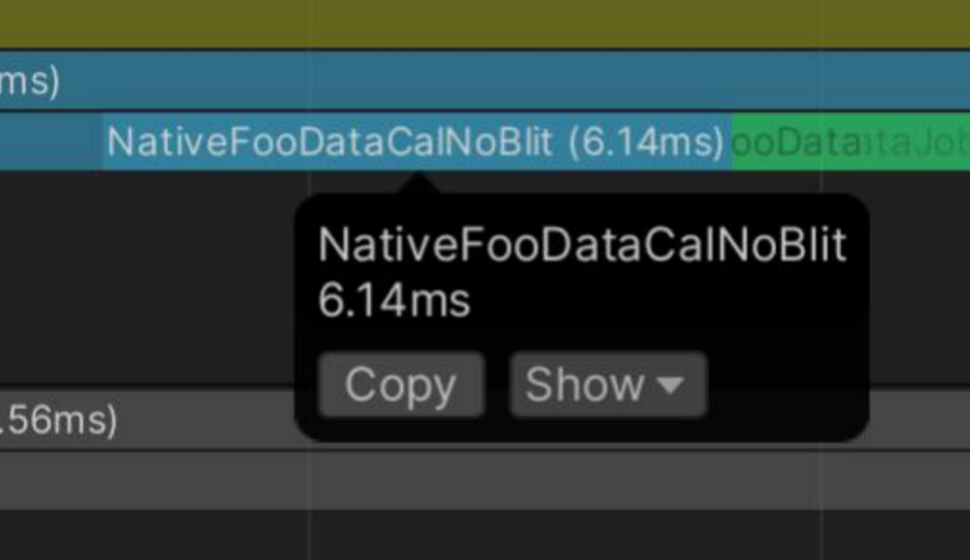Click the ".56ms)" text on the gray bar
The image size is (970, 560).
58,420
